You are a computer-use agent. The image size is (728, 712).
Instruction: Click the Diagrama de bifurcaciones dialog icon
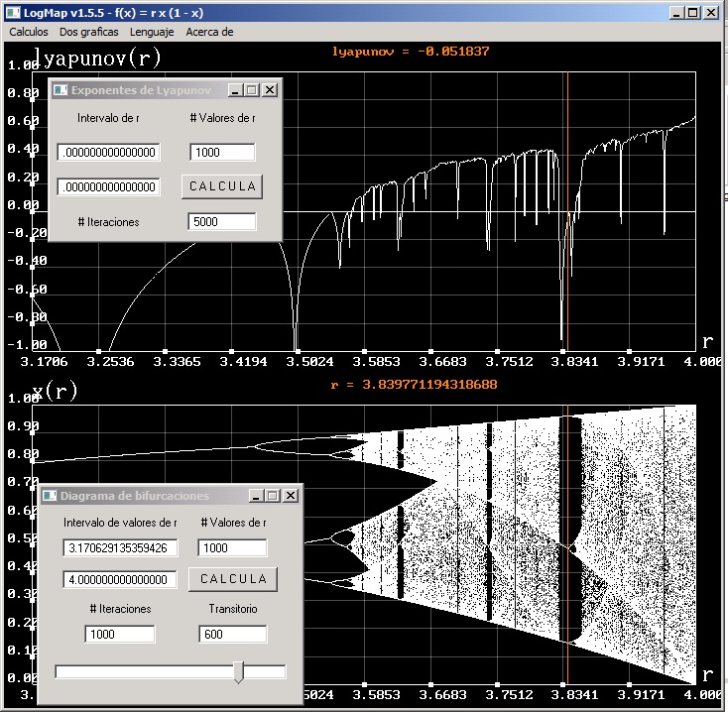click(x=49, y=495)
